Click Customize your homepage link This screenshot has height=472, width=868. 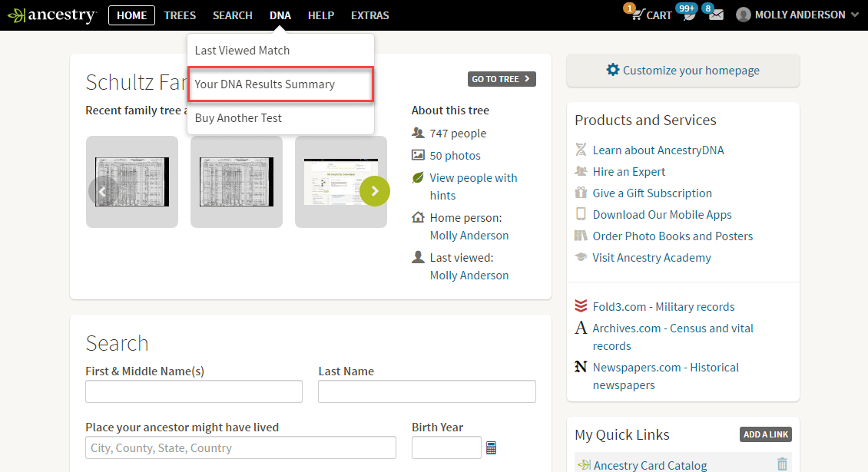pyautogui.click(x=691, y=71)
